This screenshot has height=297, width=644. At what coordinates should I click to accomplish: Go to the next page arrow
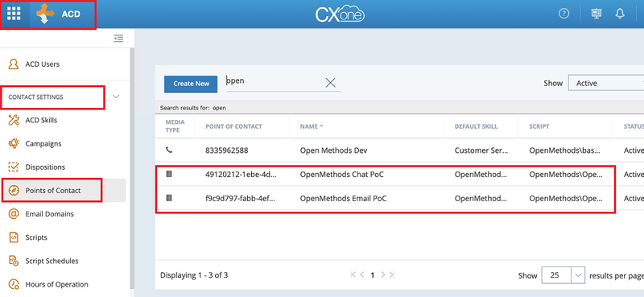point(383,274)
